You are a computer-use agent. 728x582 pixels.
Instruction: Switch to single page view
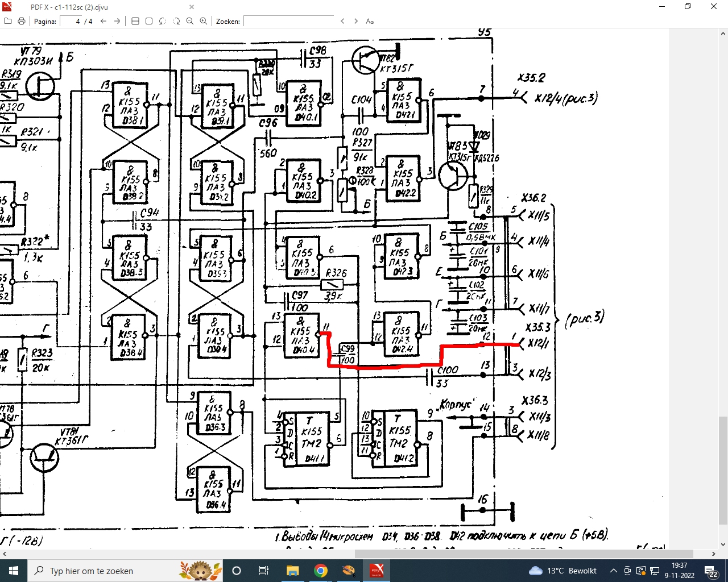(149, 21)
